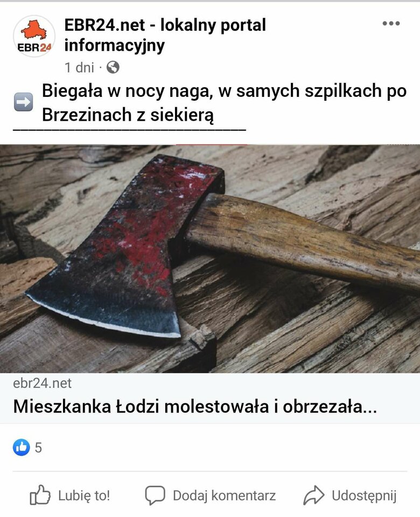Screen dimensions: 420x517
Task: Open the axe photo article preview
Action: [210, 259]
